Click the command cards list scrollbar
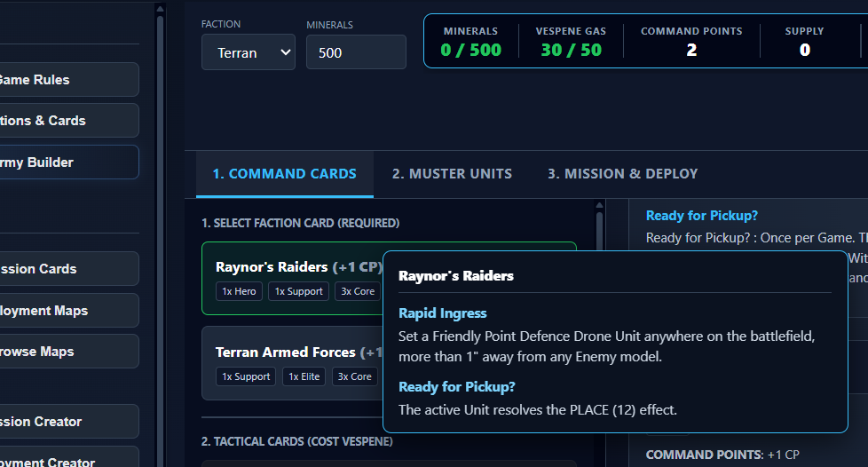 click(599, 233)
